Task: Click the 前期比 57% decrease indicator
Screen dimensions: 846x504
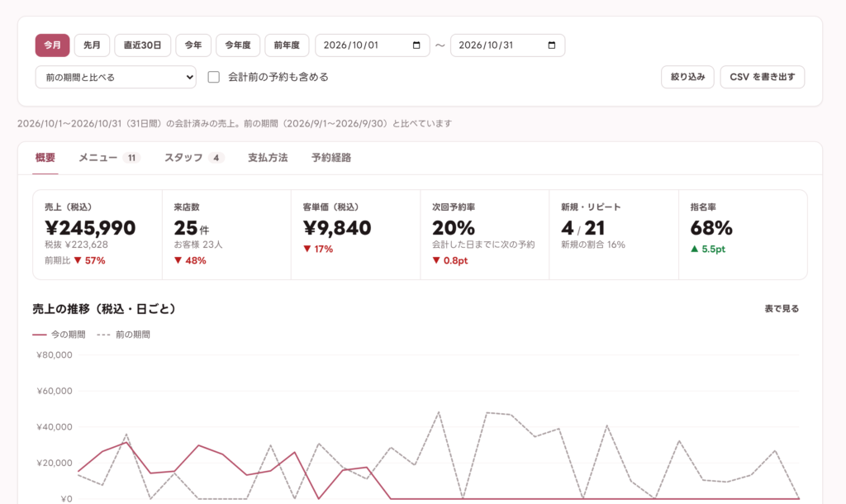Action: click(x=75, y=260)
